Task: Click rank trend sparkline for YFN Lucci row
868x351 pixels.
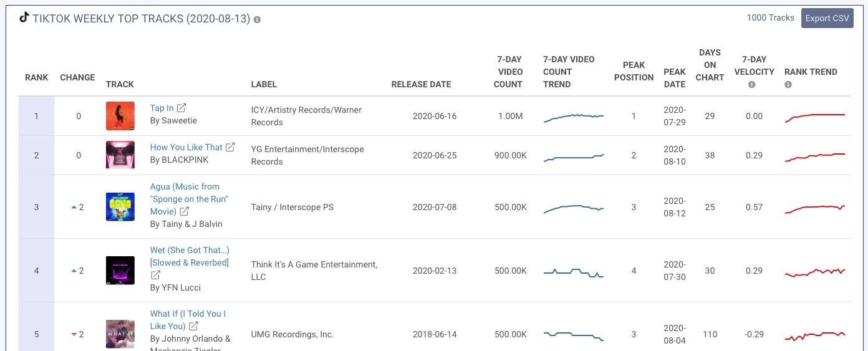Action: [x=815, y=272]
